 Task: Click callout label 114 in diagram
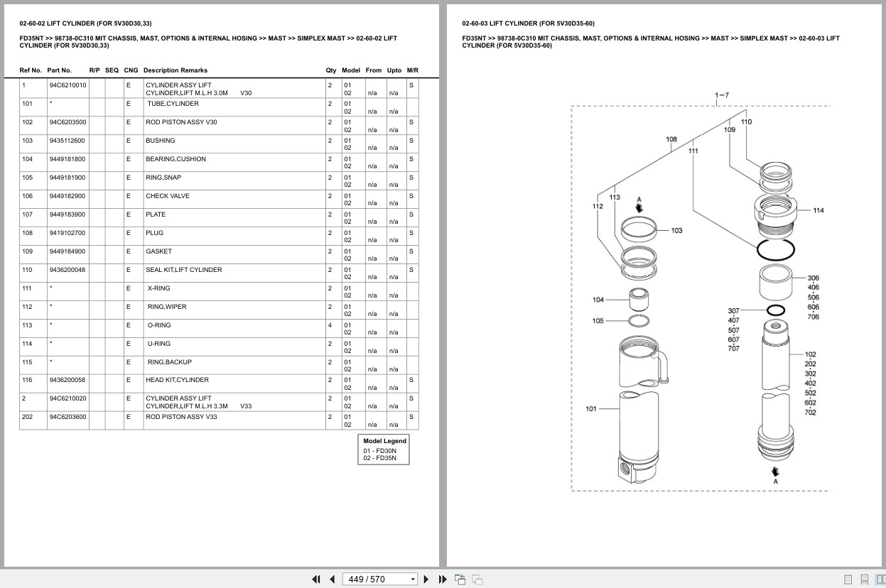(819, 210)
